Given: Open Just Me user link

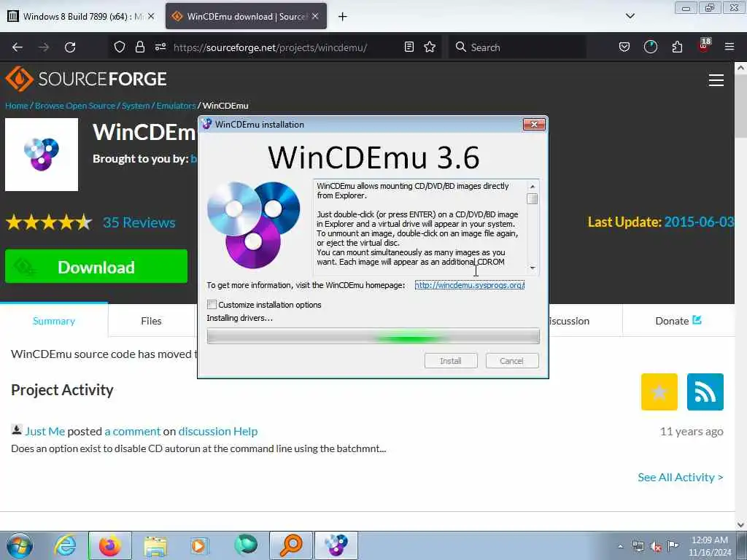Looking at the screenshot, I should click(44, 431).
